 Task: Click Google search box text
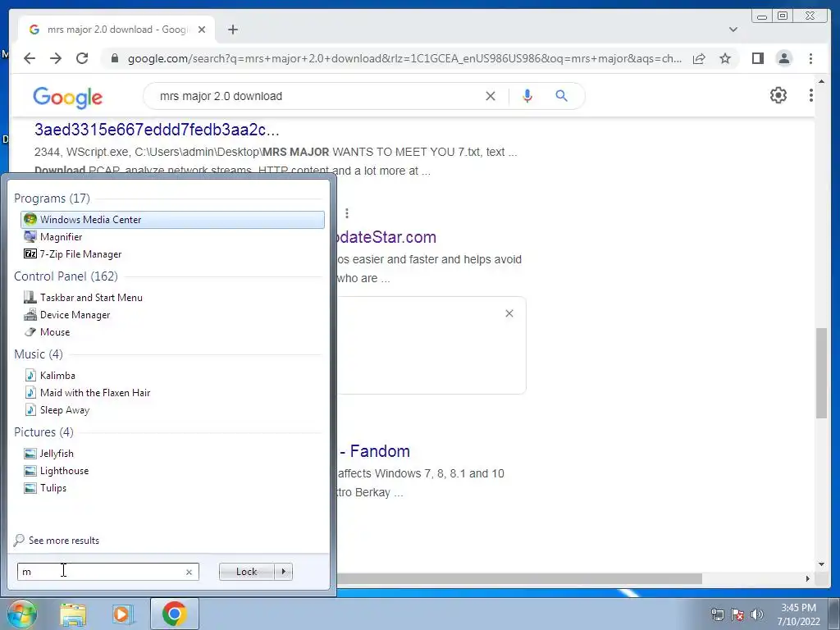(221, 97)
